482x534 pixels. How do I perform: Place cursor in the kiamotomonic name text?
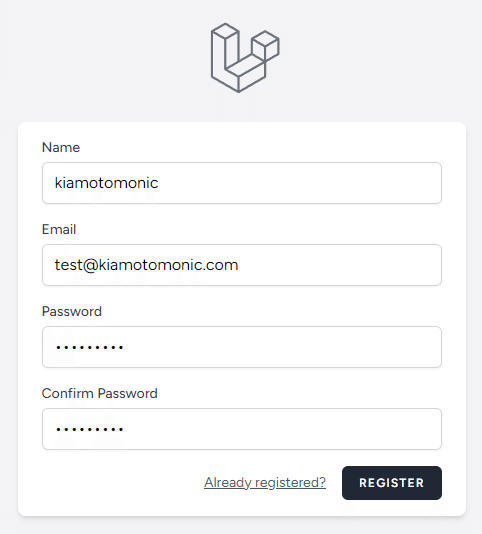click(106, 183)
